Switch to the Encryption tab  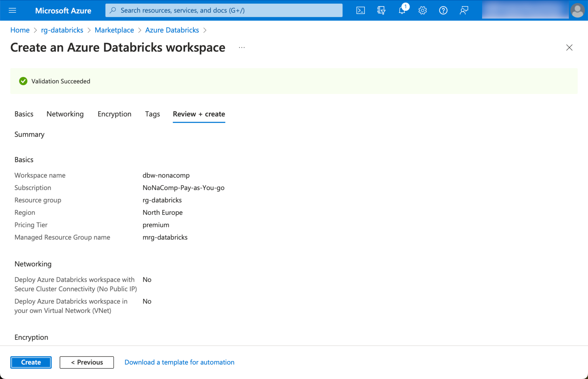pyautogui.click(x=114, y=114)
